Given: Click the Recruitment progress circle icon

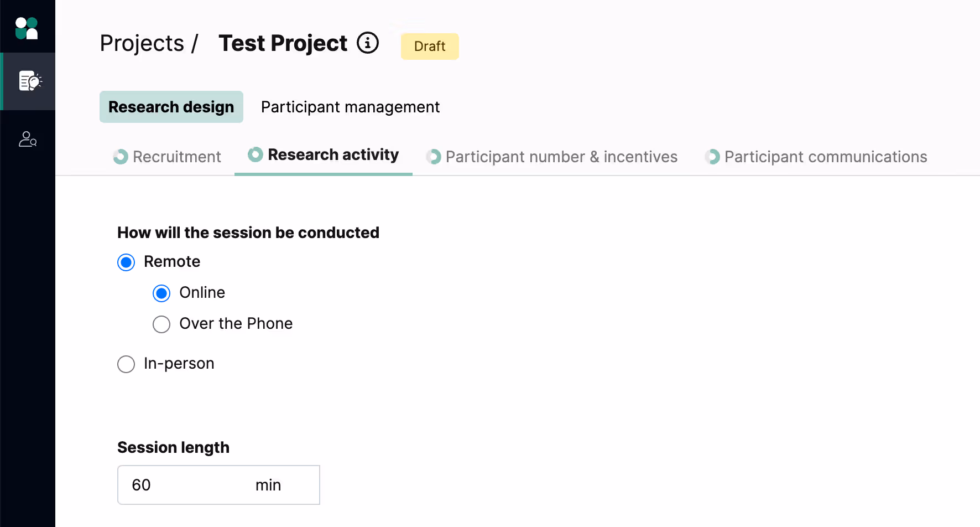Looking at the screenshot, I should (121, 157).
